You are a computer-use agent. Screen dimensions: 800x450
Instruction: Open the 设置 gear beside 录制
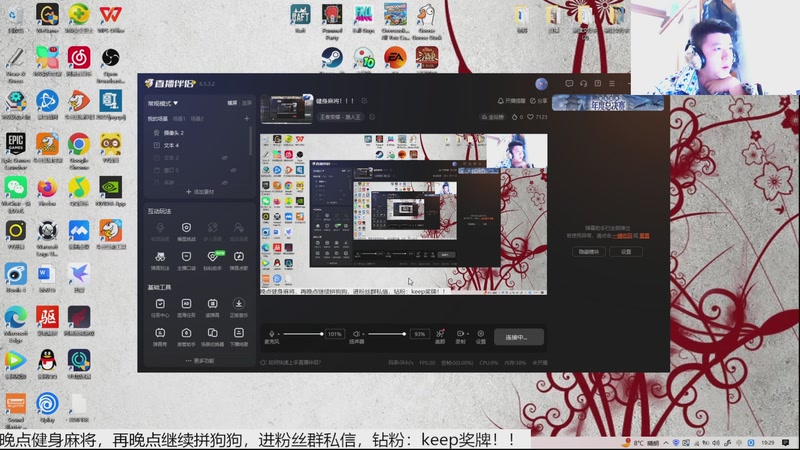coord(481,334)
